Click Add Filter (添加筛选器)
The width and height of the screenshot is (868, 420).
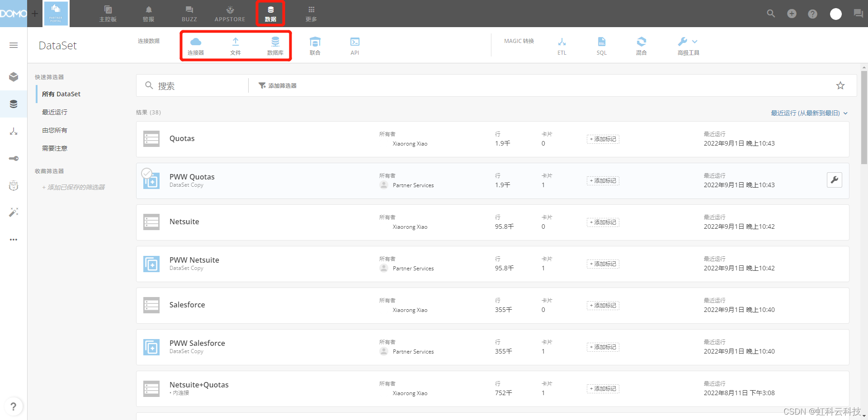click(278, 85)
